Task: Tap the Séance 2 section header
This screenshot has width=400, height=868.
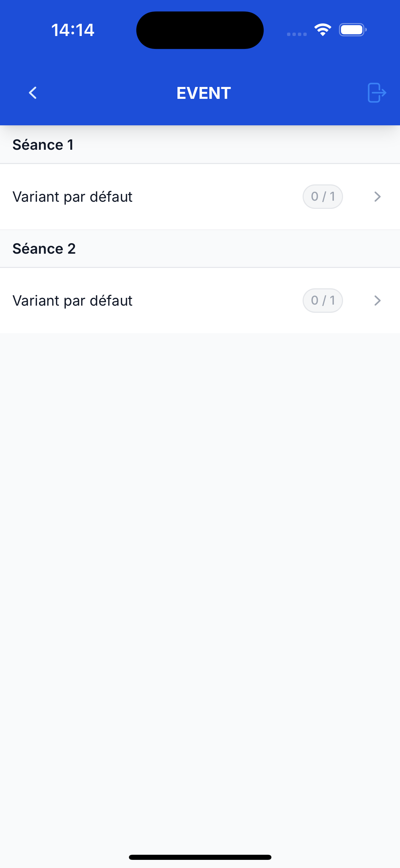Action: pyautogui.click(x=44, y=249)
